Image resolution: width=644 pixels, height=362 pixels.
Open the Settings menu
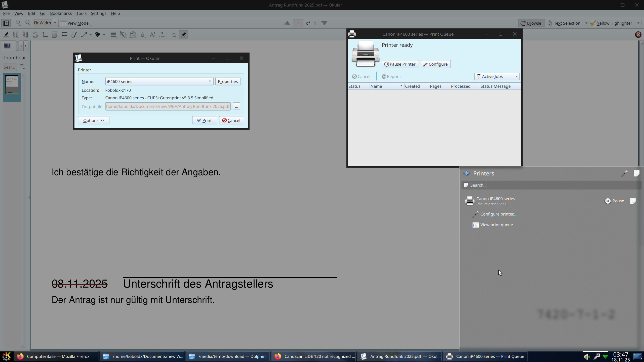click(98, 13)
